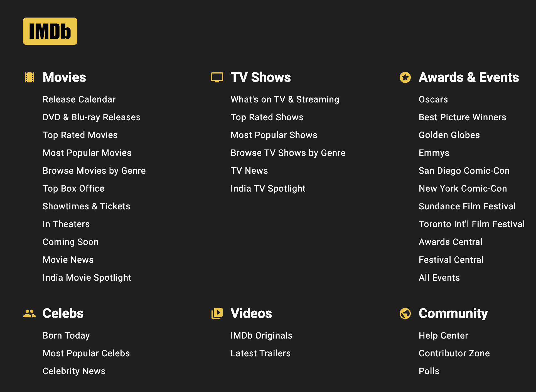Image resolution: width=536 pixels, height=392 pixels.
Task: Open Top Box Office
Action: pos(73,188)
